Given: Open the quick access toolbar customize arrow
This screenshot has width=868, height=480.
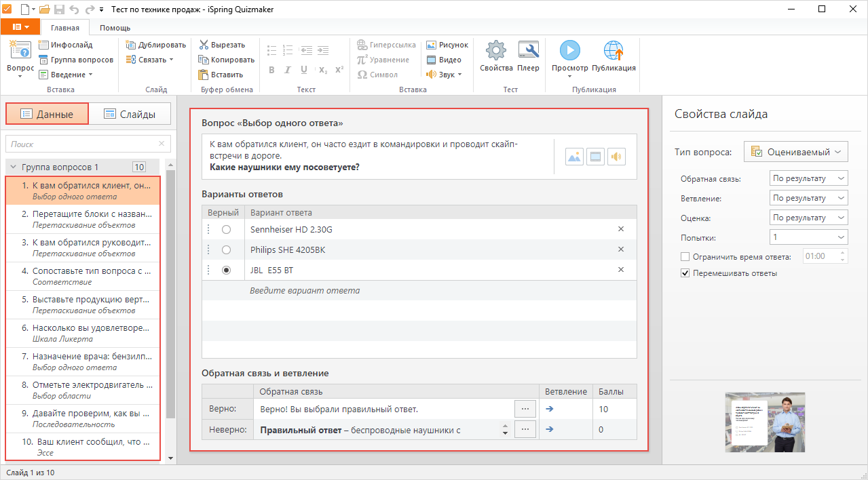Looking at the screenshot, I should pos(101,9).
